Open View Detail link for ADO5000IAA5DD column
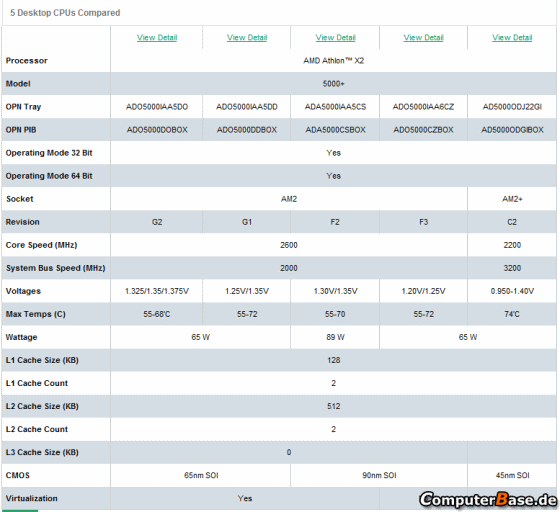Viewport: 560px width, 512px height. tap(247, 37)
